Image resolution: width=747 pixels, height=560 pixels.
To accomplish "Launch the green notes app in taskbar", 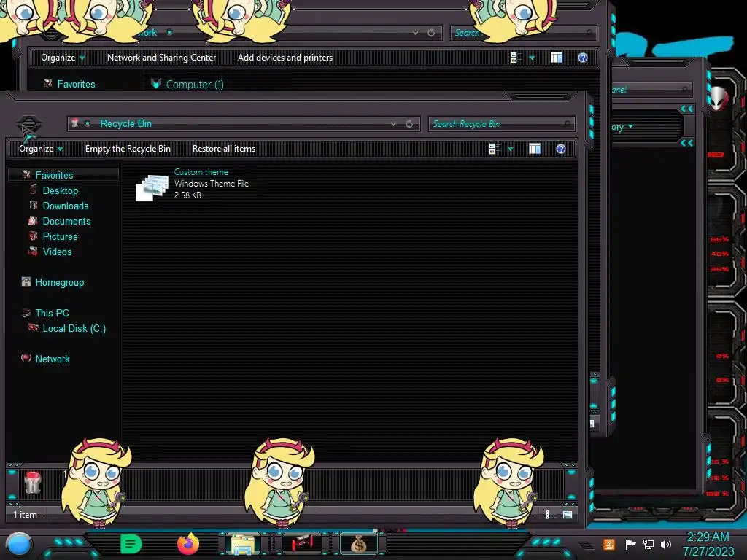I will pyautogui.click(x=131, y=544).
